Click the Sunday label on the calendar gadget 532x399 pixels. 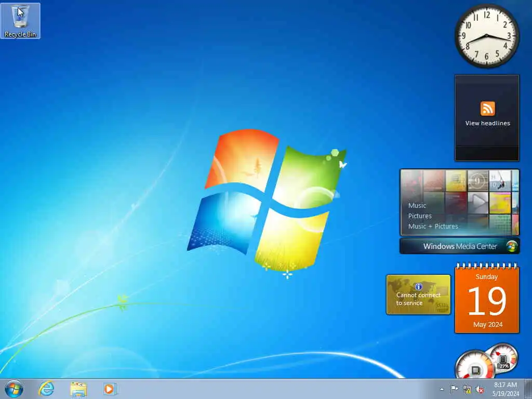click(x=486, y=277)
